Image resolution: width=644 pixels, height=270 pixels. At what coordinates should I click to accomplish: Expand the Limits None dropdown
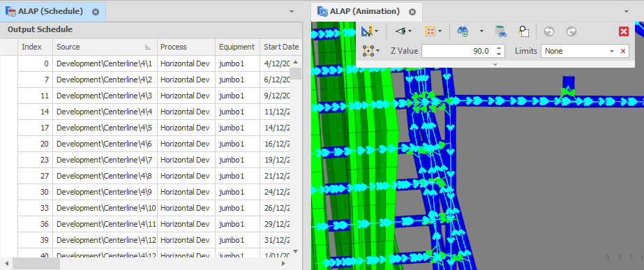[611, 52]
